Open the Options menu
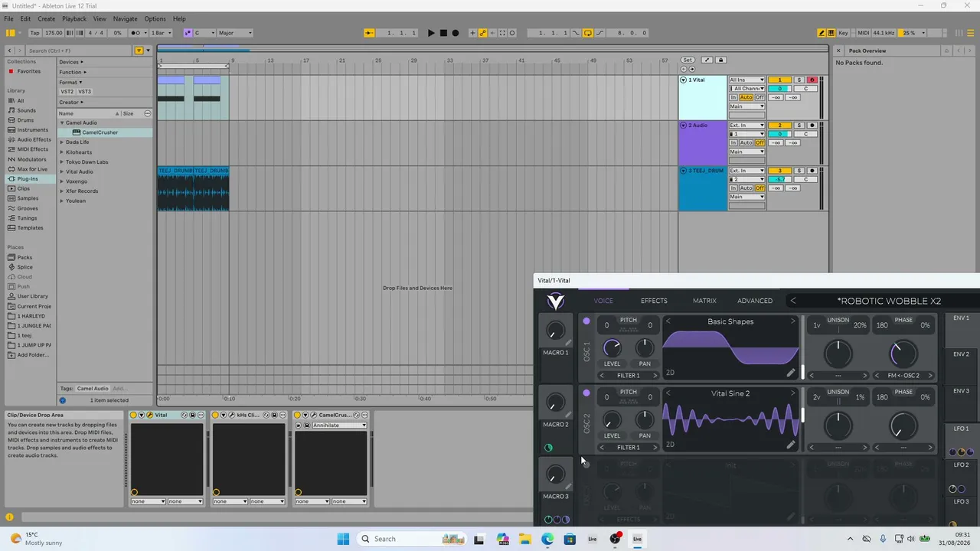This screenshot has height=551, width=980. pyautogui.click(x=155, y=18)
